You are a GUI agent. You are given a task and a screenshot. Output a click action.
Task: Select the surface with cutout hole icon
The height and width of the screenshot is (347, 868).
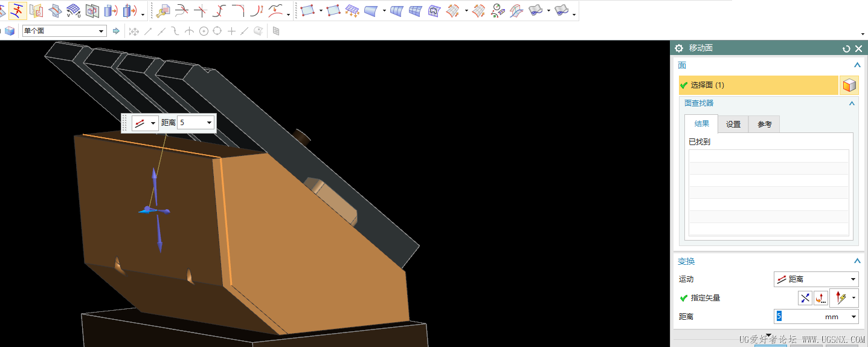(434, 10)
